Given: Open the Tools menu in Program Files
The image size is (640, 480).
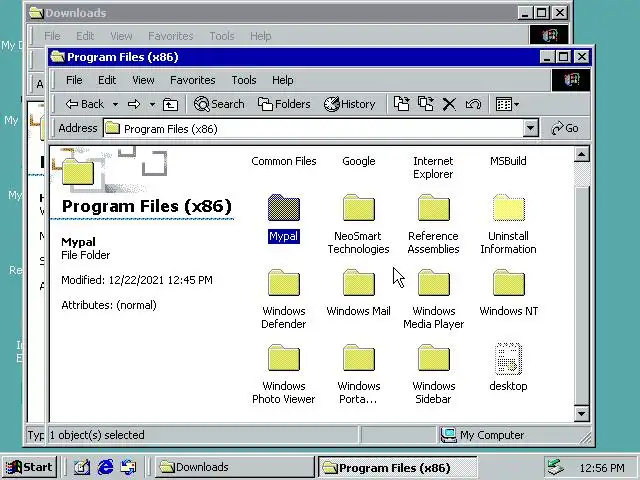Looking at the screenshot, I should click(x=244, y=80).
